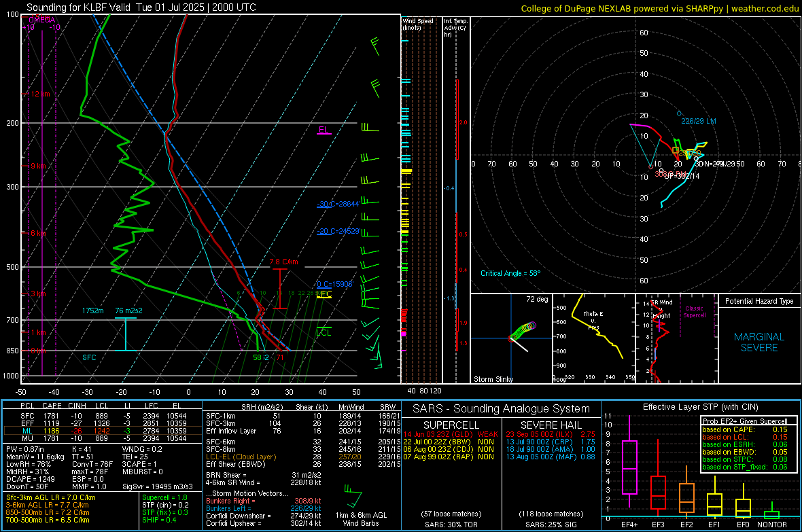Click the 'Corfidi Upshear' row
The width and height of the screenshot is (802, 532).
tap(264, 523)
